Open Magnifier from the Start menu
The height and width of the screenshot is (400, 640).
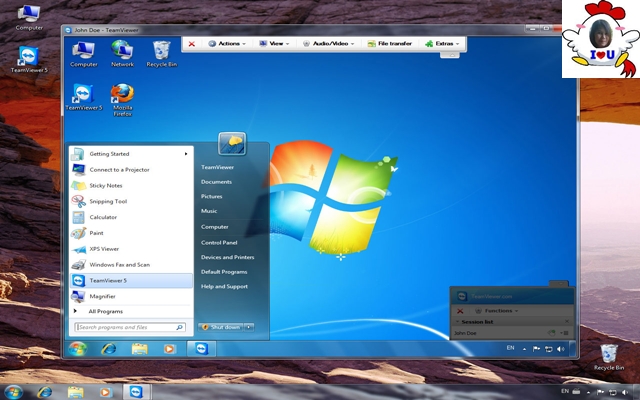pyautogui.click(x=131, y=296)
